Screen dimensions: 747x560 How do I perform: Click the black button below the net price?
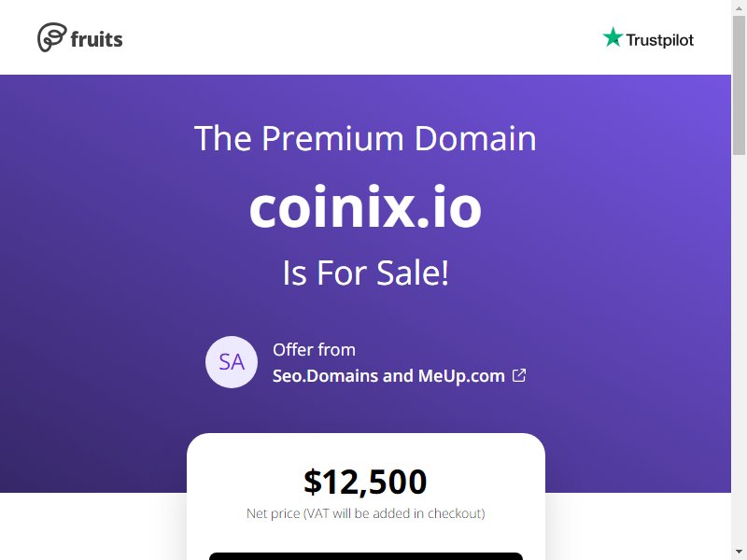coord(366,556)
